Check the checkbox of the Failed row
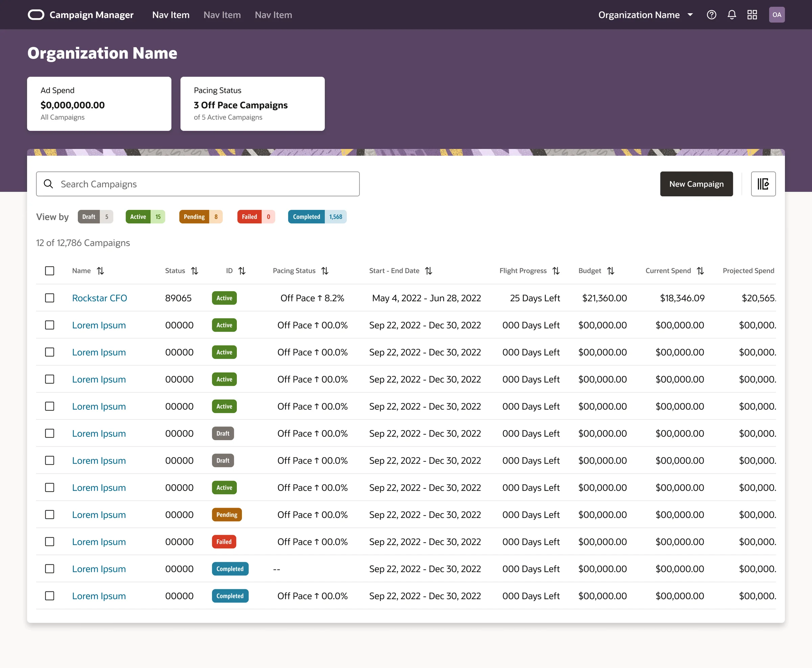812x668 pixels. click(50, 542)
